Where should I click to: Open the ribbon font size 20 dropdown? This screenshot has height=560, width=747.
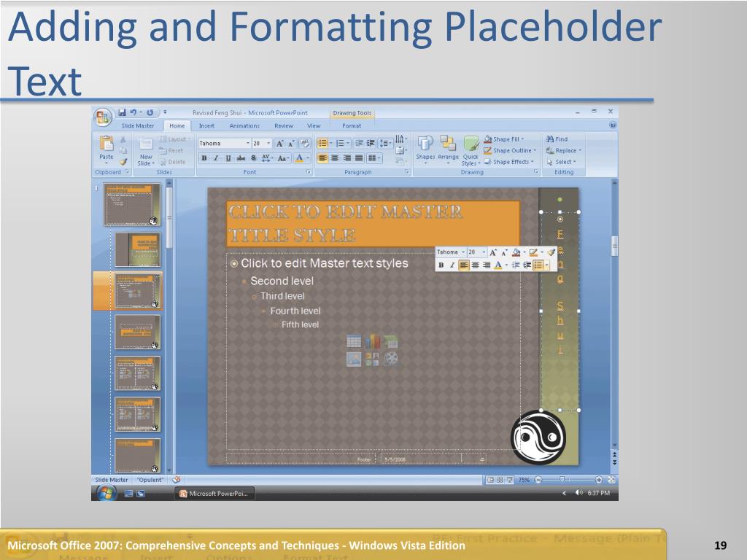268,144
